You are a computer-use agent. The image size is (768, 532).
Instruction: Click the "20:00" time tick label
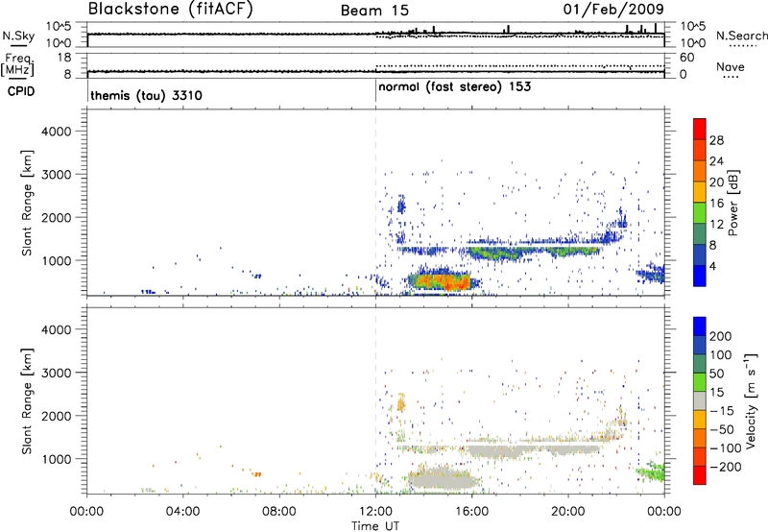(568, 512)
